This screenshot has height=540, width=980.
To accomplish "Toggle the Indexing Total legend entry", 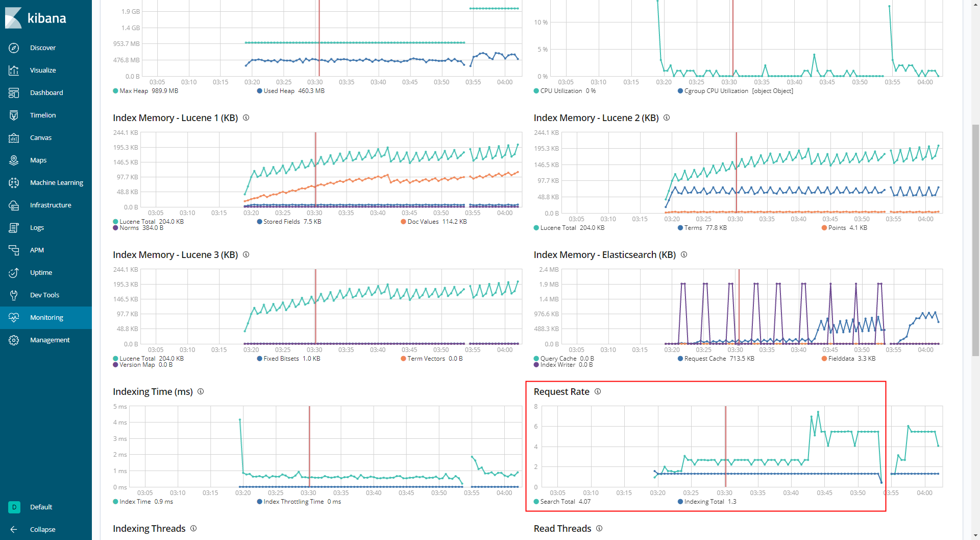I will point(707,502).
